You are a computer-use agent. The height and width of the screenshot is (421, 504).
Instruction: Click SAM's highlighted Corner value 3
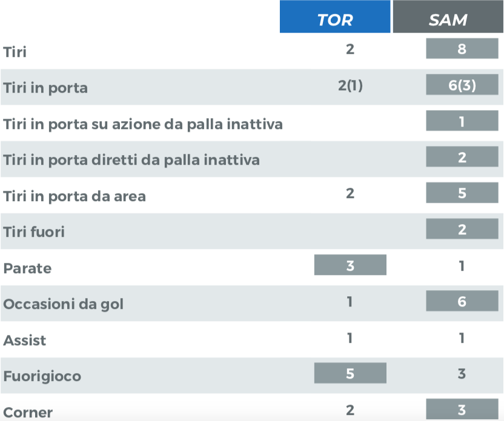[462, 410]
